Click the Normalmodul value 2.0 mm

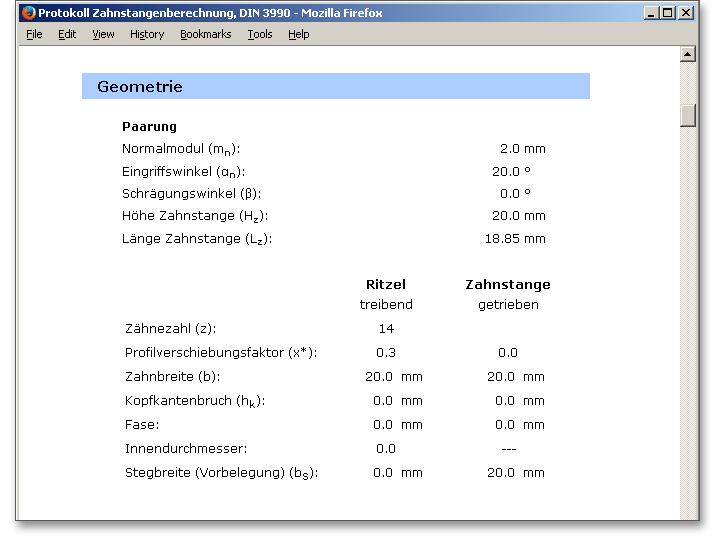(x=522, y=149)
